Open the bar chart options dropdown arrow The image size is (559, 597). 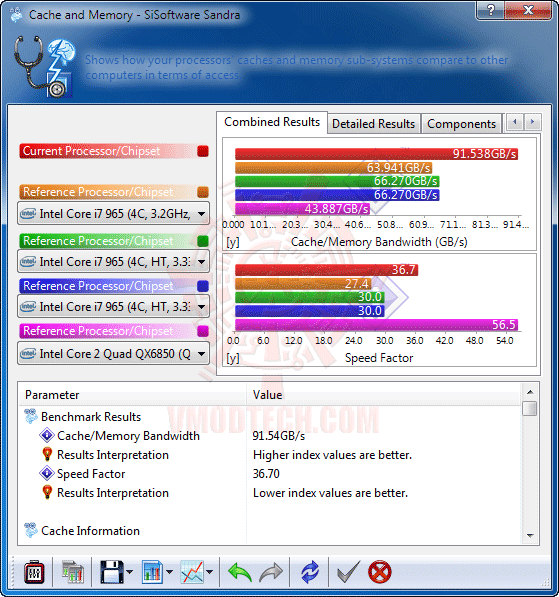tap(169, 572)
